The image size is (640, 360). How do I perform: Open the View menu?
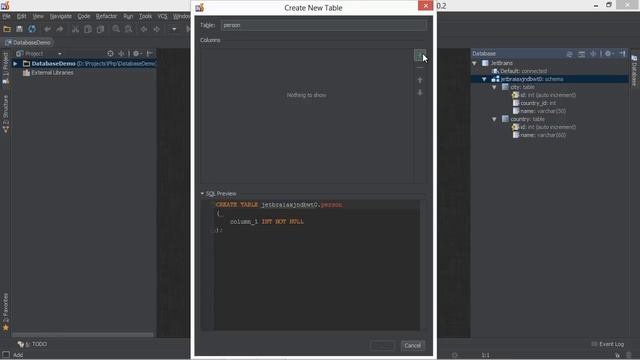(x=38, y=16)
